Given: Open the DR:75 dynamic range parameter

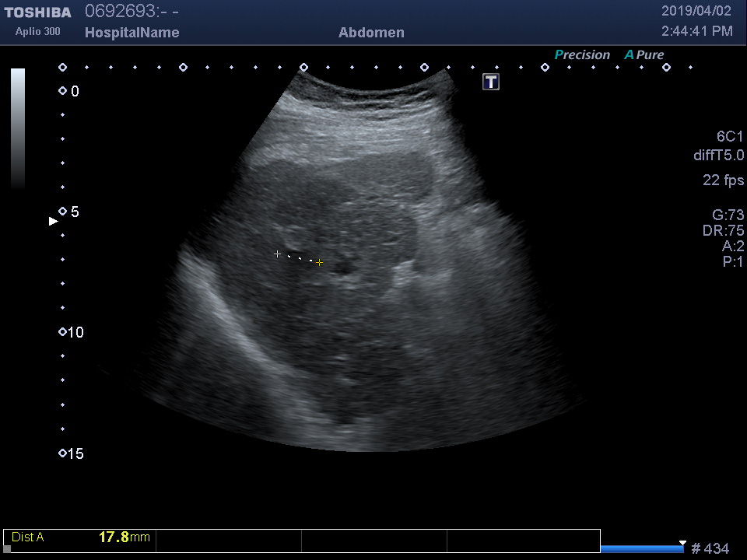Looking at the screenshot, I should 723,231.
